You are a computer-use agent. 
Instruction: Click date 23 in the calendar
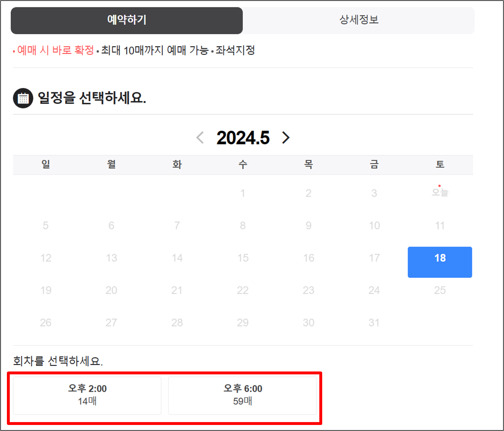click(308, 290)
